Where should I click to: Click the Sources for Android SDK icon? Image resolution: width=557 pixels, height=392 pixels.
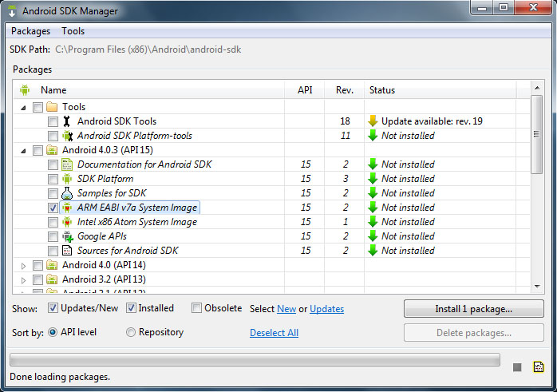(x=67, y=251)
